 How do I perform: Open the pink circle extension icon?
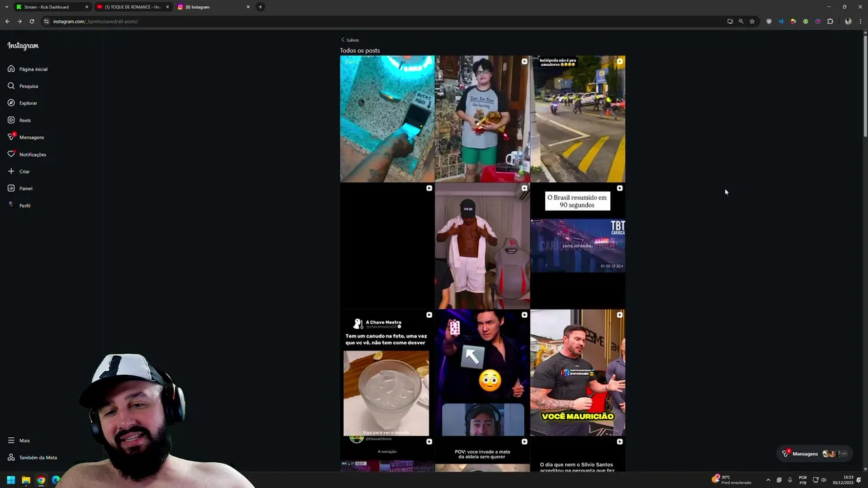tap(818, 21)
